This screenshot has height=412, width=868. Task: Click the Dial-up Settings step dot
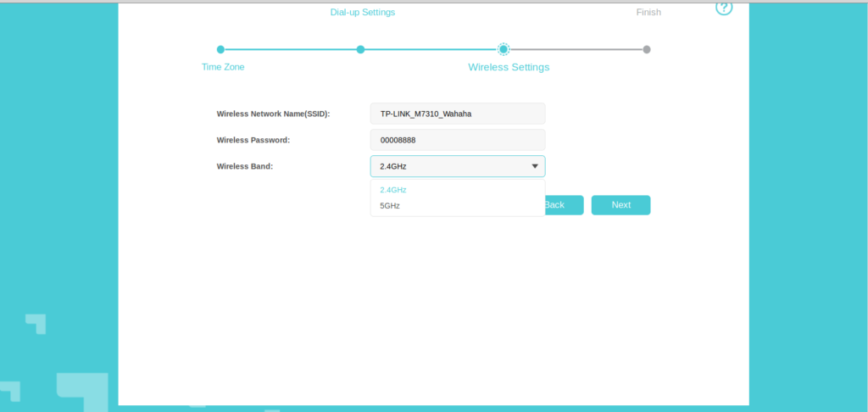360,49
